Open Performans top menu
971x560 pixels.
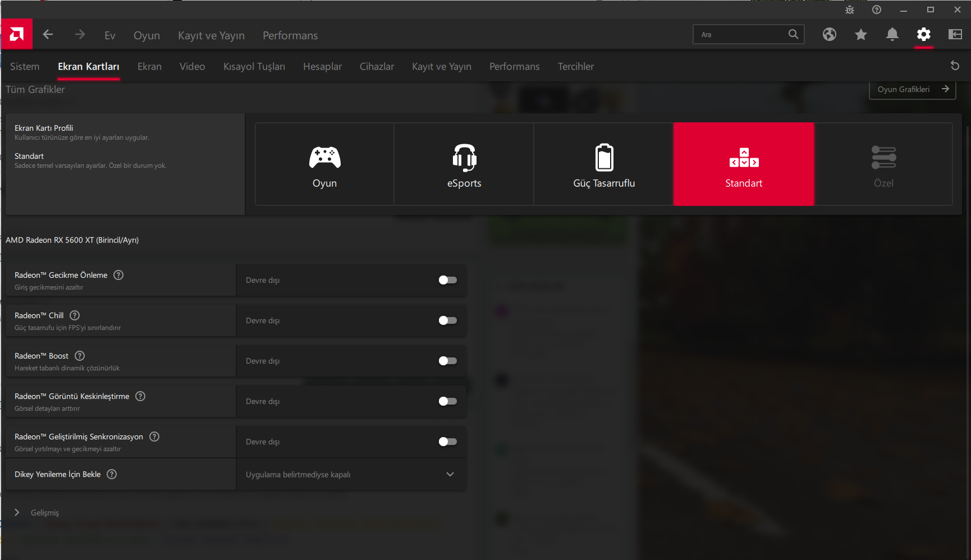290,35
